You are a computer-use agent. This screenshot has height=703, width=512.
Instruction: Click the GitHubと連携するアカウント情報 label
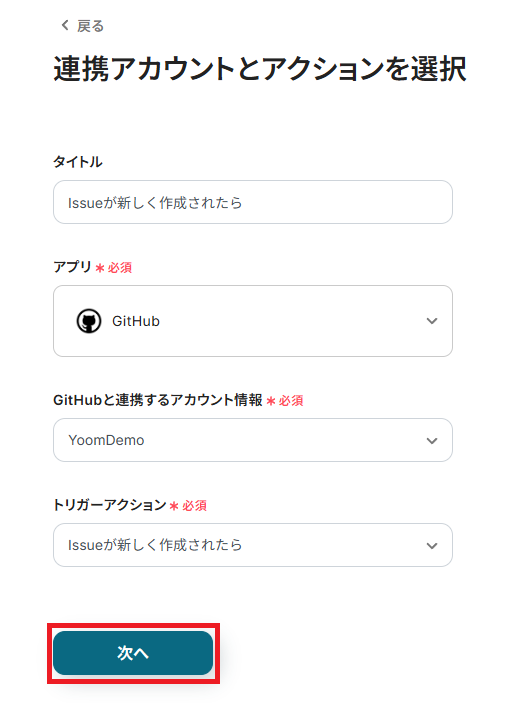[158, 400]
